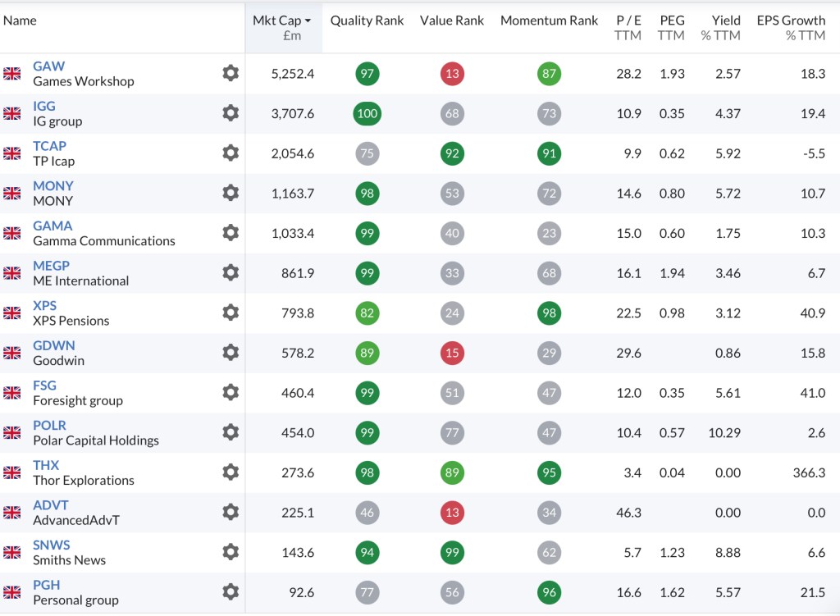The width and height of the screenshot is (840, 616).
Task: Click the POLR ticker link
Action: point(49,425)
